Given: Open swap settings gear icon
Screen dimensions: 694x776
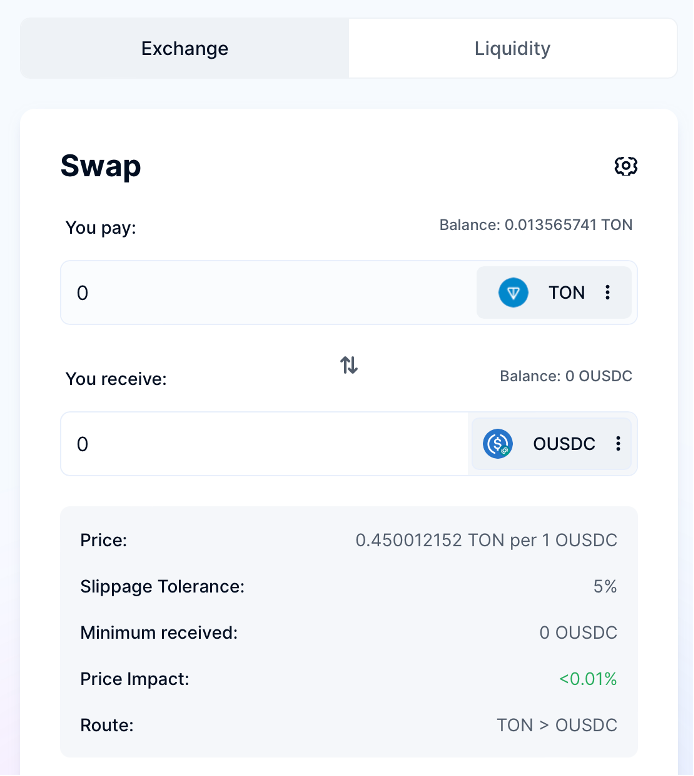Looking at the screenshot, I should (626, 166).
